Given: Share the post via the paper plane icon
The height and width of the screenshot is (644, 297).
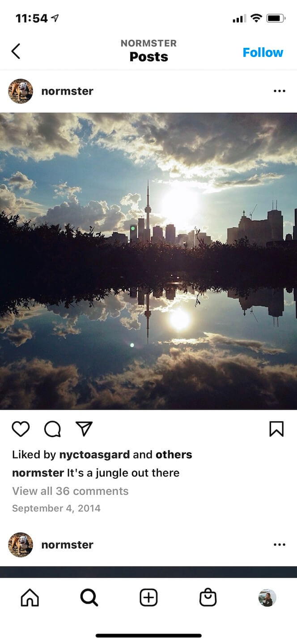Looking at the screenshot, I should pyautogui.click(x=84, y=429).
